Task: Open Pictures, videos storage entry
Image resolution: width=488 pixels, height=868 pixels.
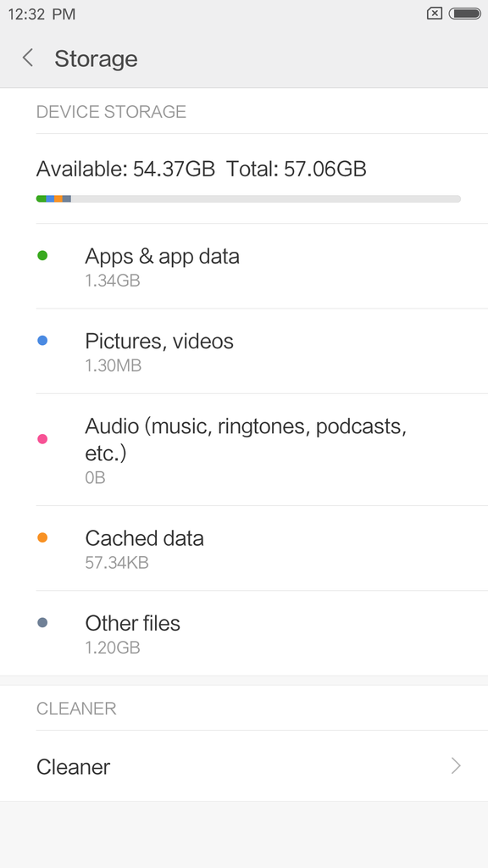Action: [244, 352]
